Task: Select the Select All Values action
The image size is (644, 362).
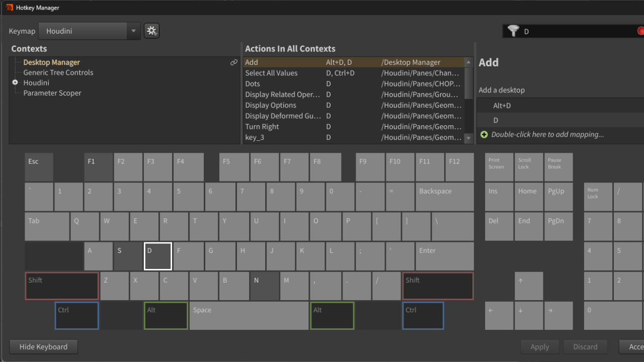Action: tap(354, 73)
